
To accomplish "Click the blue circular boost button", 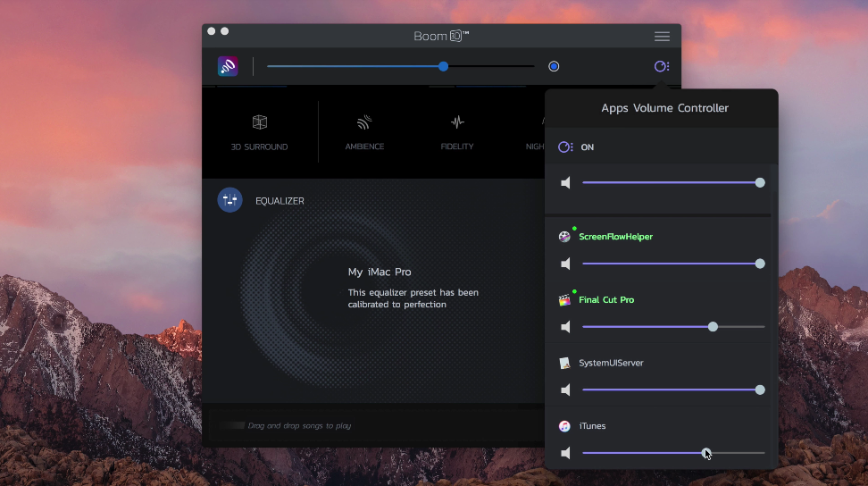I will (x=554, y=66).
